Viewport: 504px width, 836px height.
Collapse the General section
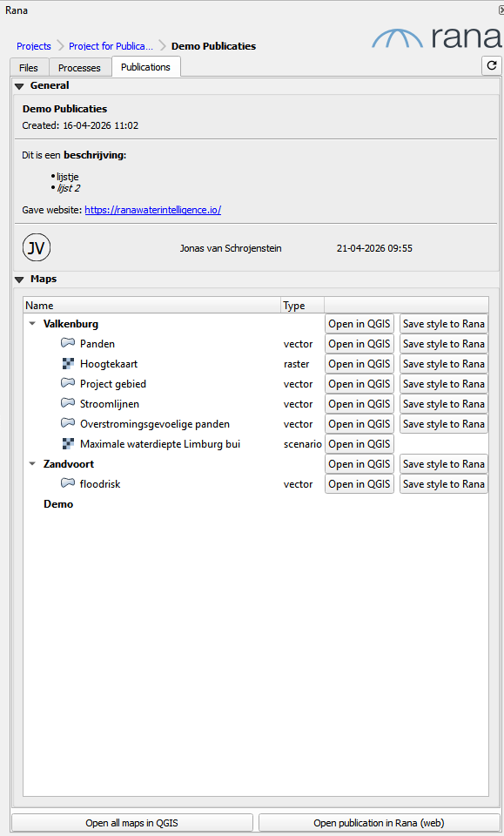[x=20, y=86]
